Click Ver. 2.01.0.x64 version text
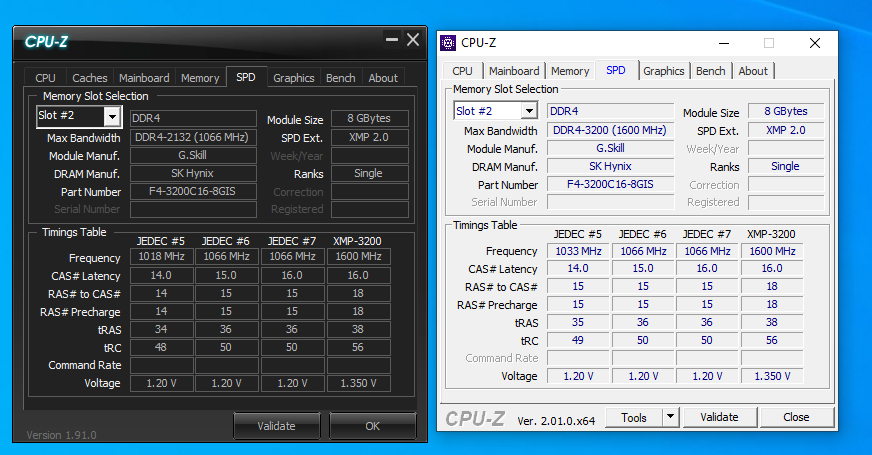The image size is (872, 455). (556, 421)
